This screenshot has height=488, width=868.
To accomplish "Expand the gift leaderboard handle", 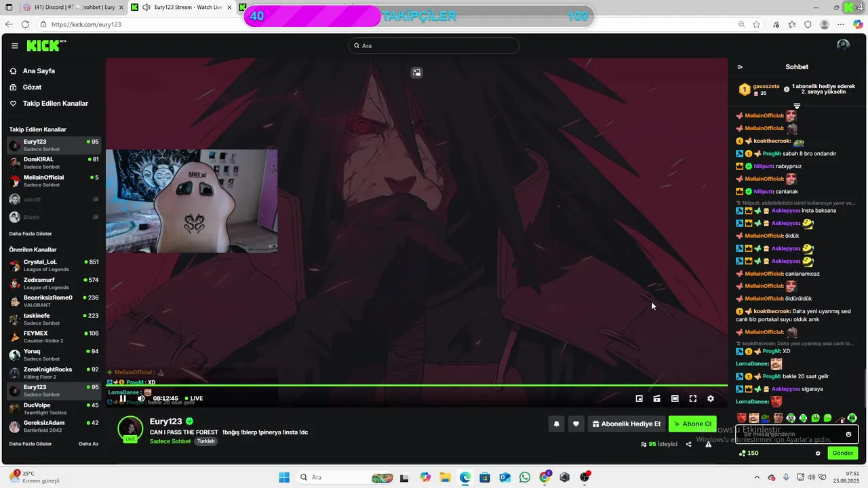I will 797,106.
